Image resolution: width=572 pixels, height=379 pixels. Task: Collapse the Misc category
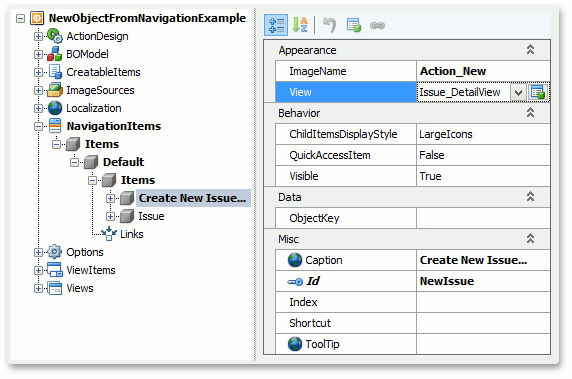(x=530, y=239)
